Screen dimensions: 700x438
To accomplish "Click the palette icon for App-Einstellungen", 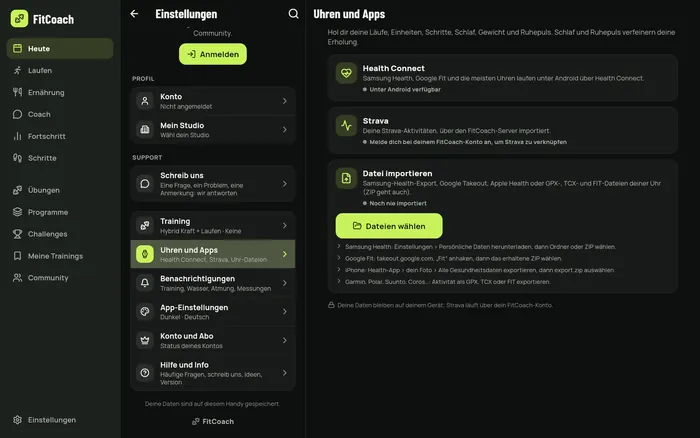I will 145,312.
